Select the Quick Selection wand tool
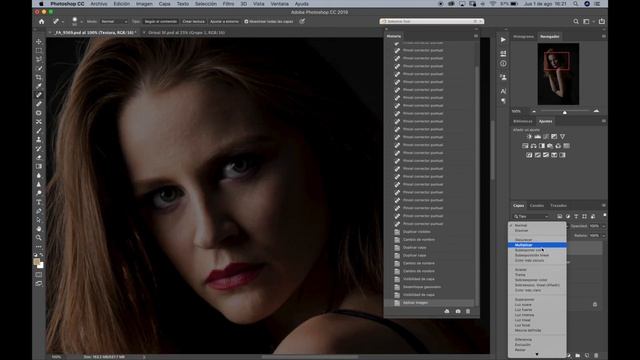Viewport: 640px width, 360px height. 39,69
